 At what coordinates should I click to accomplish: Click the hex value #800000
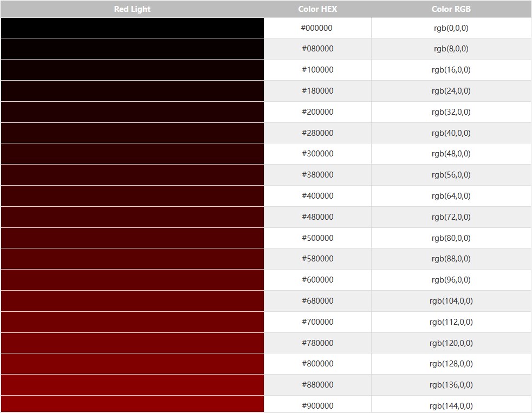(317, 364)
